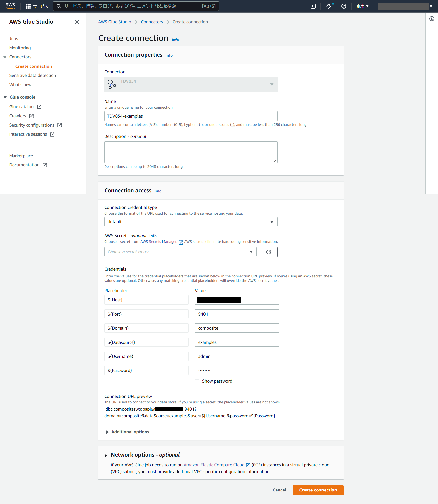438x504 pixels.
Task: Refresh the AWS secrets list
Action: click(x=268, y=252)
